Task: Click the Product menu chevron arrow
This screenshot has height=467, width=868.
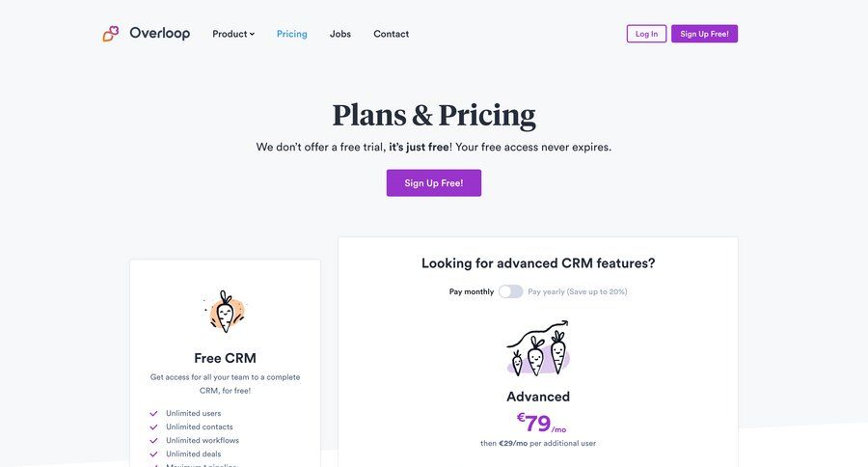Action: 253,34
